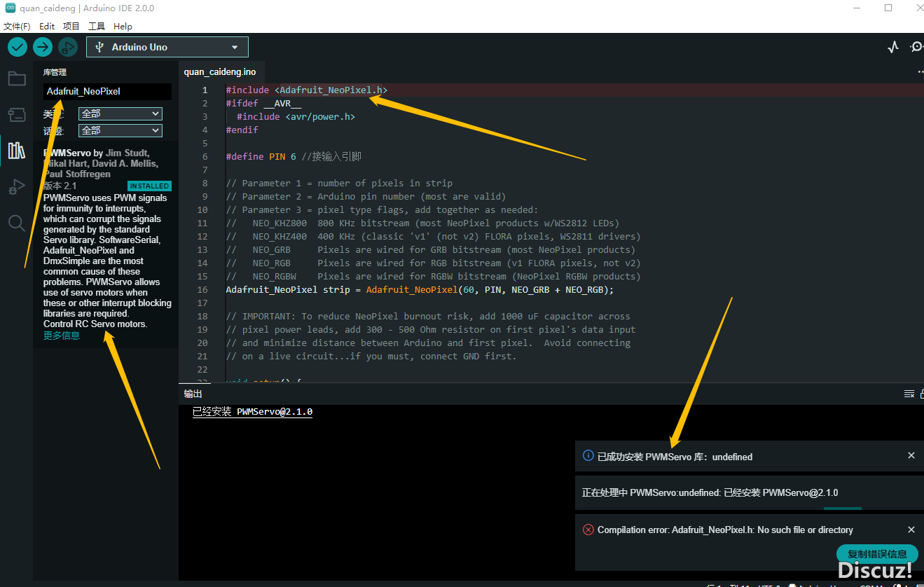The height and width of the screenshot is (587, 924).
Task: Open the Sketchbook folder sidebar icon
Action: pyautogui.click(x=17, y=78)
